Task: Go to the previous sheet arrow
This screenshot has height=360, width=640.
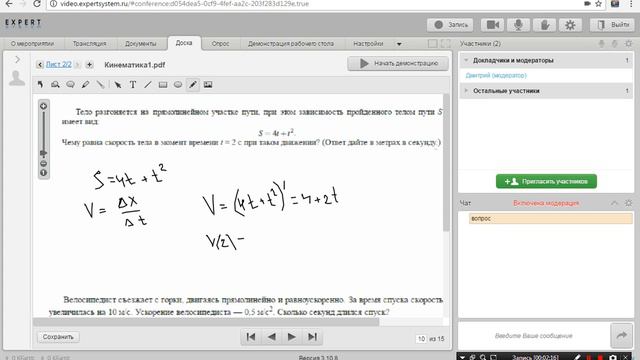Action: [x=40, y=64]
